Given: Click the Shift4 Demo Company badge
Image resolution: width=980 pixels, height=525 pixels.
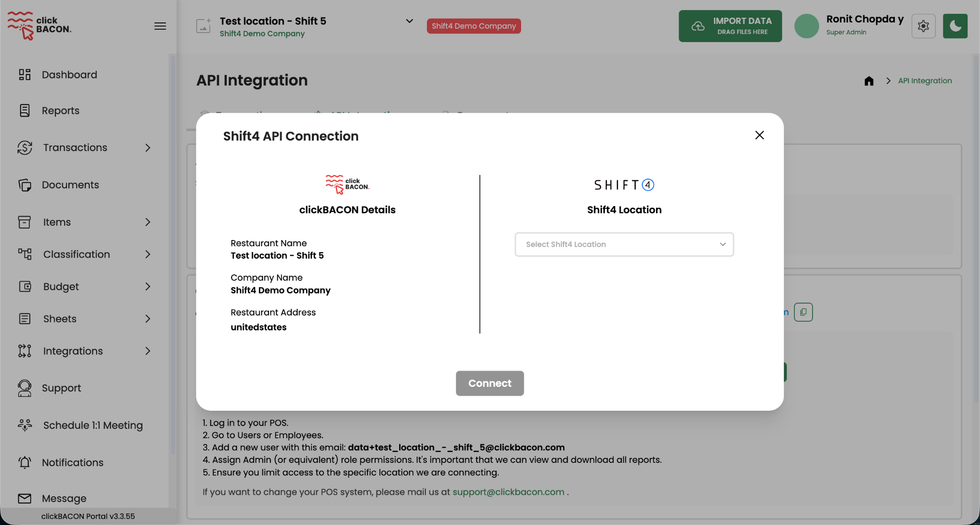Looking at the screenshot, I should point(474,26).
